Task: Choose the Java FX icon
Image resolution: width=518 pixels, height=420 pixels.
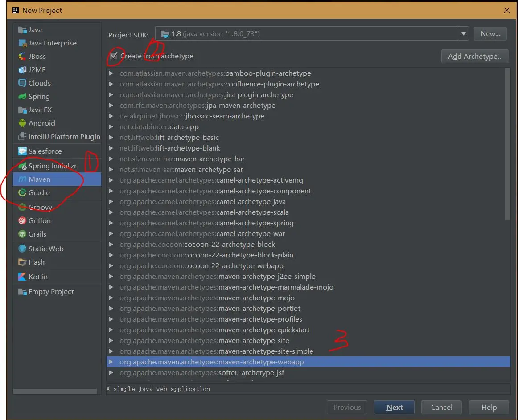Action: coord(22,110)
